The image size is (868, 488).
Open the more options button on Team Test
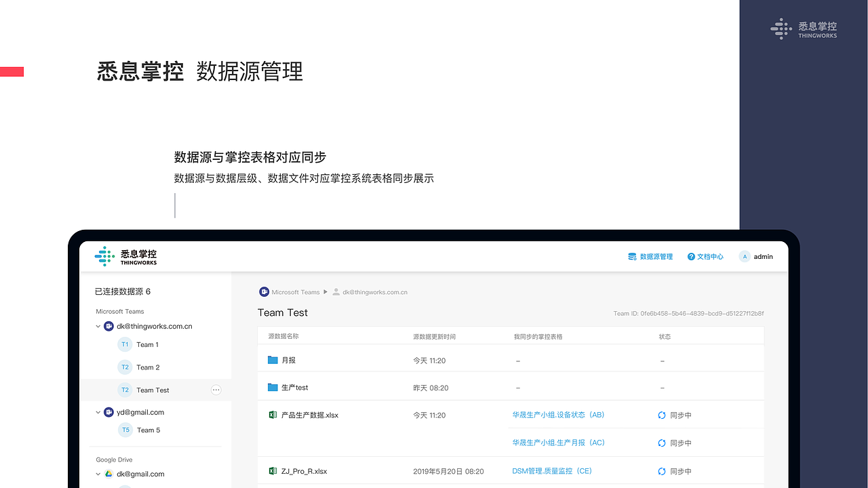click(x=216, y=390)
